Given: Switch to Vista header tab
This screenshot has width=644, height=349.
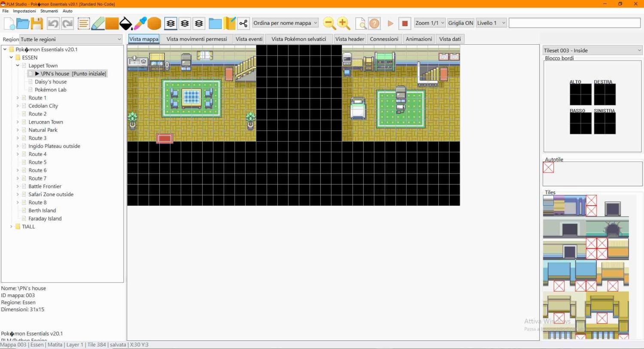Looking at the screenshot, I should pos(349,39).
